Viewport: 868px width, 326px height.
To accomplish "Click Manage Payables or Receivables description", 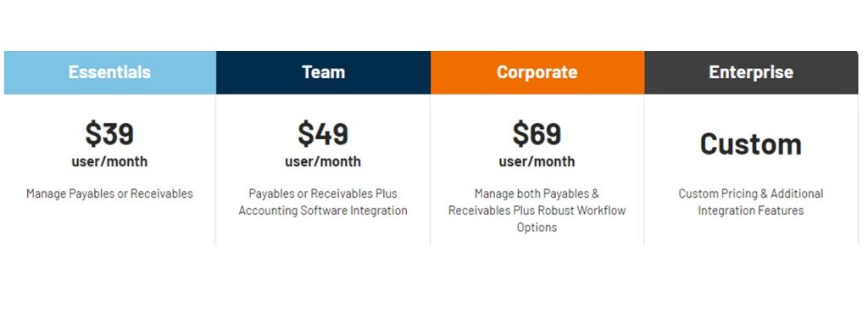I will pos(109,194).
